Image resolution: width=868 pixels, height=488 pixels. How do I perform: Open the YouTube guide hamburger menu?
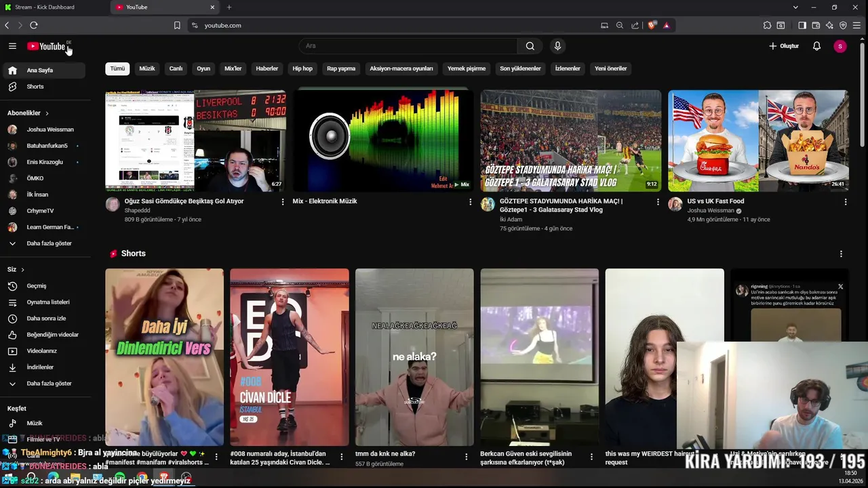point(12,46)
